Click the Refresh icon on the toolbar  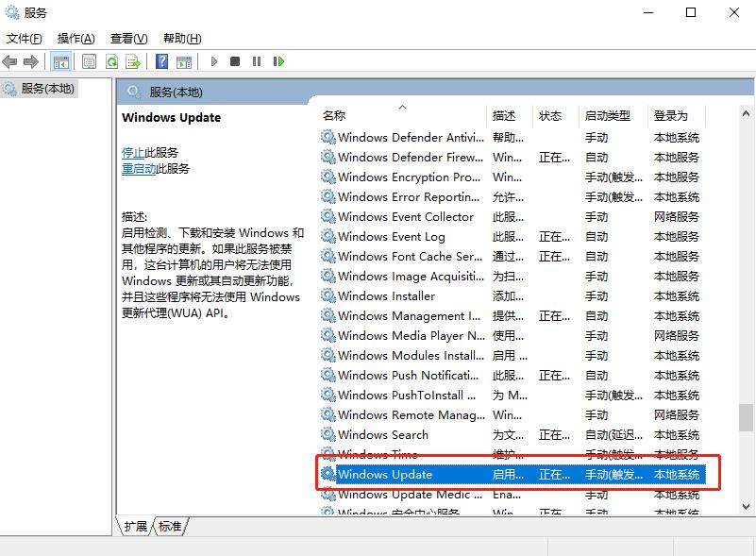point(110,60)
